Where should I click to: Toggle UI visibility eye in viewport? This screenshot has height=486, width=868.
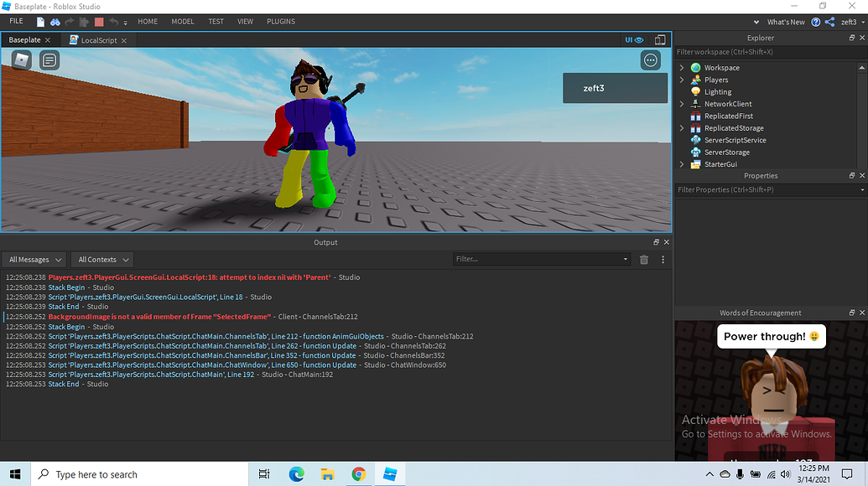click(634, 40)
